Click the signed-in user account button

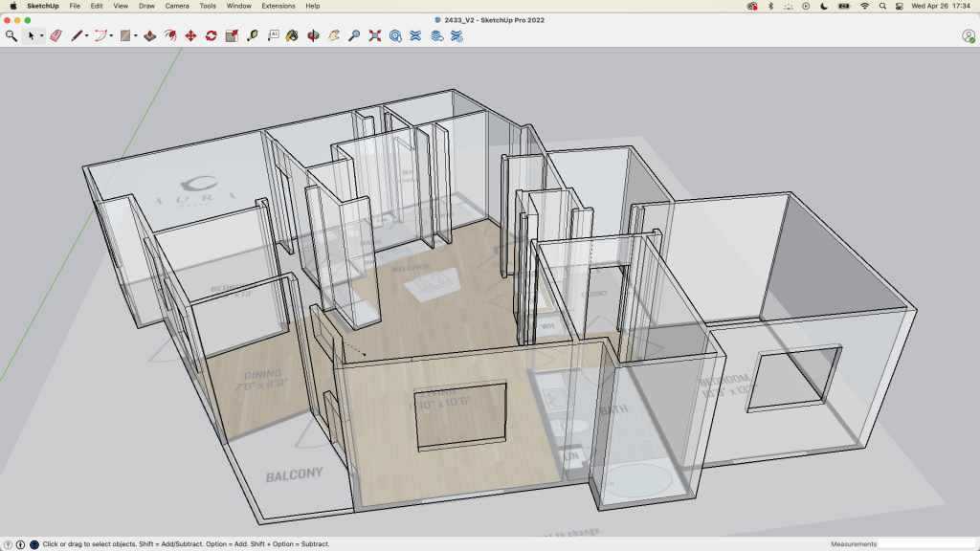tap(968, 35)
